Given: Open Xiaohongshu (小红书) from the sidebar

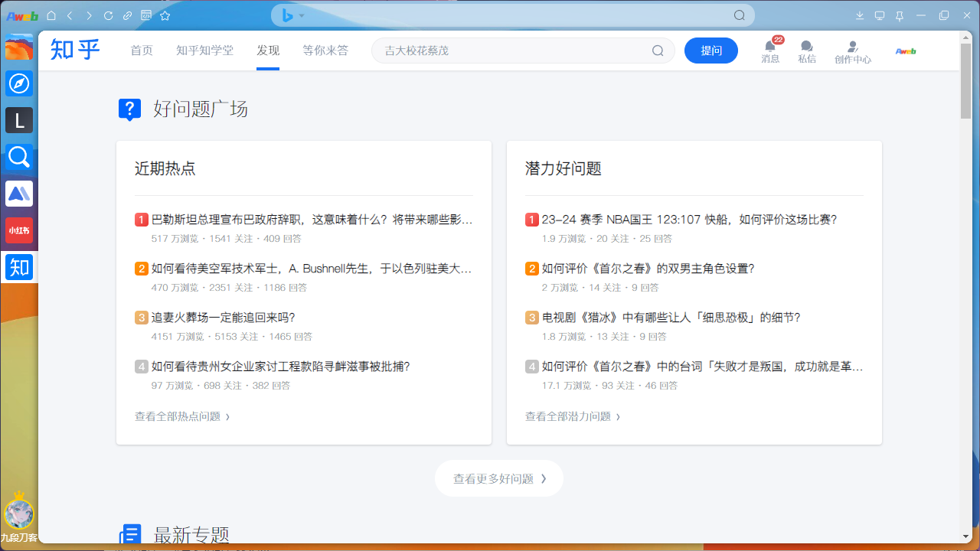Looking at the screenshot, I should pos(18,230).
